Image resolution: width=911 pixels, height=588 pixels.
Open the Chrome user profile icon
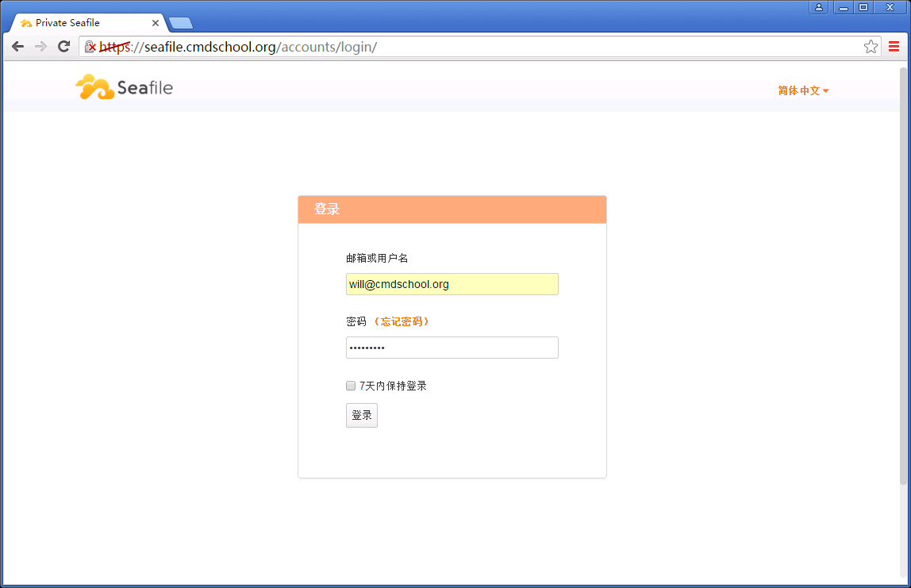pyautogui.click(x=818, y=7)
